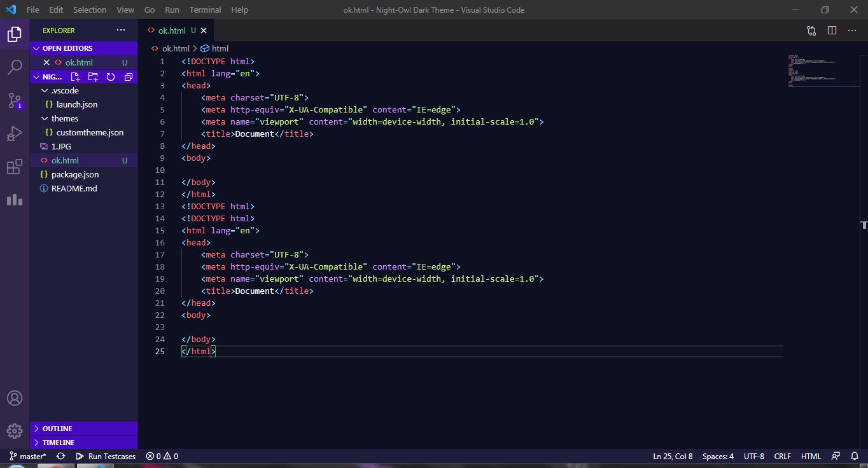Click line number 13 in gutter

(160, 206)
